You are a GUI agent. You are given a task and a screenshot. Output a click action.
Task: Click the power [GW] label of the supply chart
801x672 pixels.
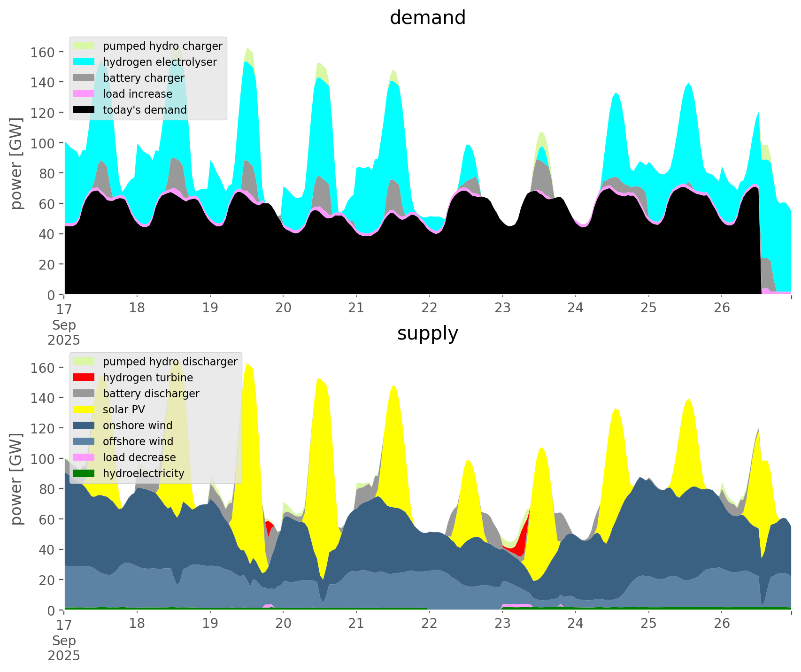point(16,479)
